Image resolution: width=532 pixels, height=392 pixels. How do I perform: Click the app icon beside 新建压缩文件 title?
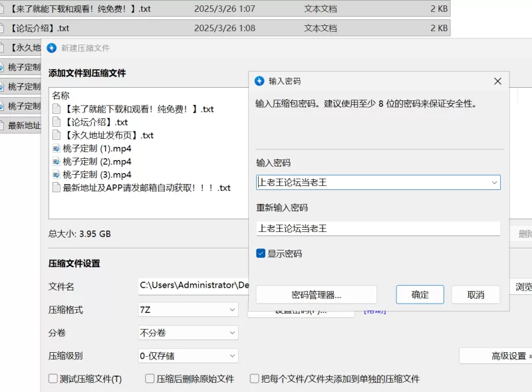coord(52,48)
